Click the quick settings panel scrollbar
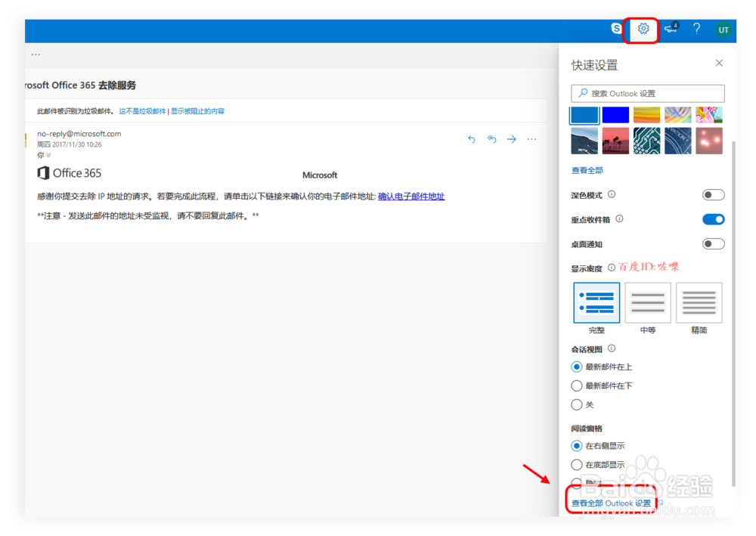Screen dimensions: 756x536 click(734, 313)
